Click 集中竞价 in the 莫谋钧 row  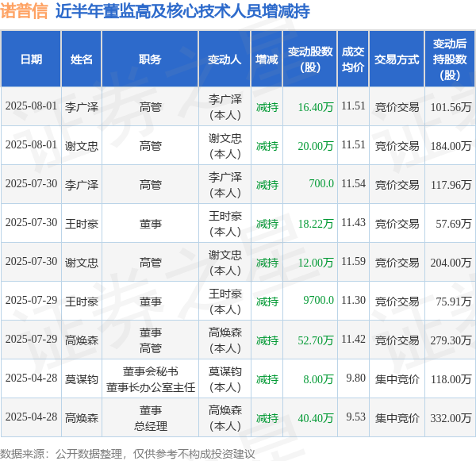coord(397,379)
